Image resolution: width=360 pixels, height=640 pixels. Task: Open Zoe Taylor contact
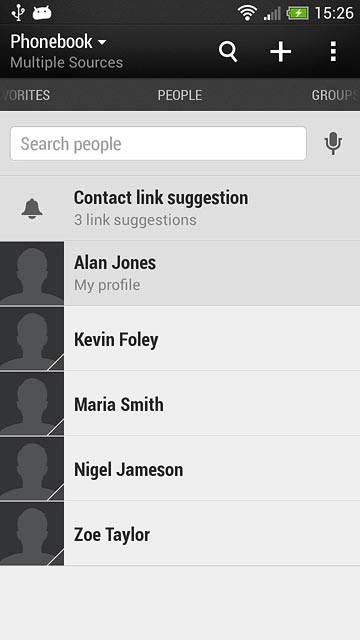pos(180,534)
